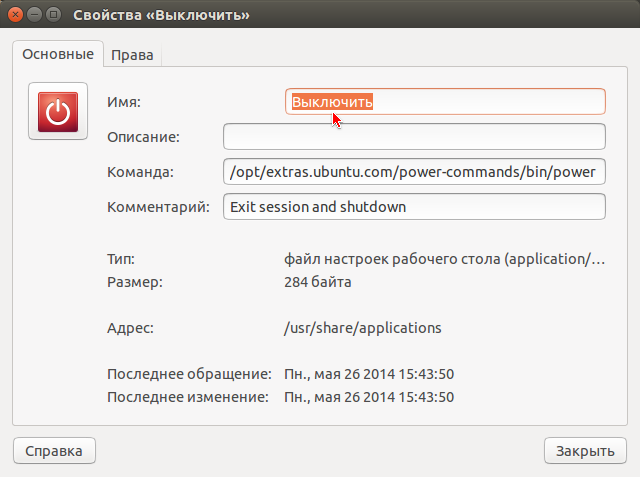The image size is (640, 477).
Task: Click the 284 байта size value
Action: (x=318, y=282)
